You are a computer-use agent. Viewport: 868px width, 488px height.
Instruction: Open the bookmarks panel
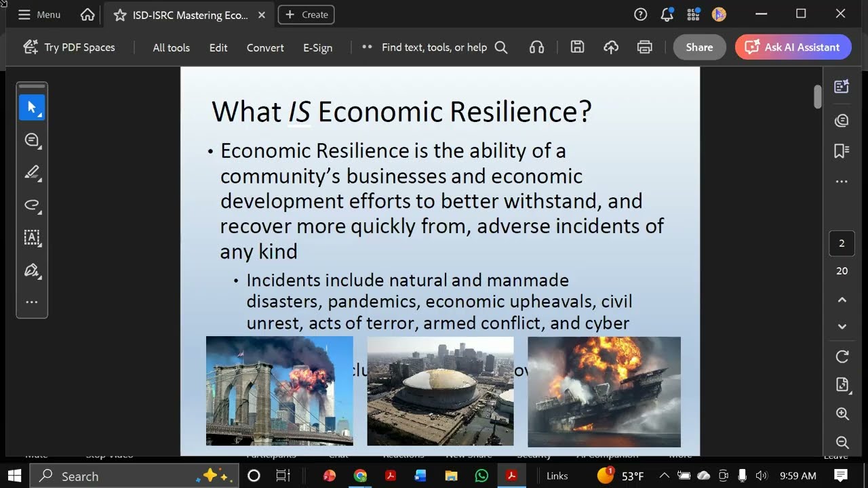(842, 151)
